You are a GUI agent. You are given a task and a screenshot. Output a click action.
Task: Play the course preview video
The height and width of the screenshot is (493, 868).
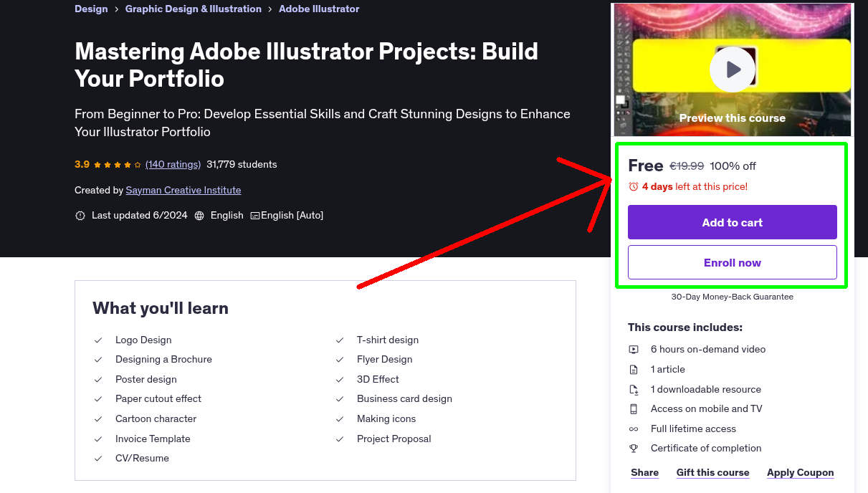click(732, 70)
